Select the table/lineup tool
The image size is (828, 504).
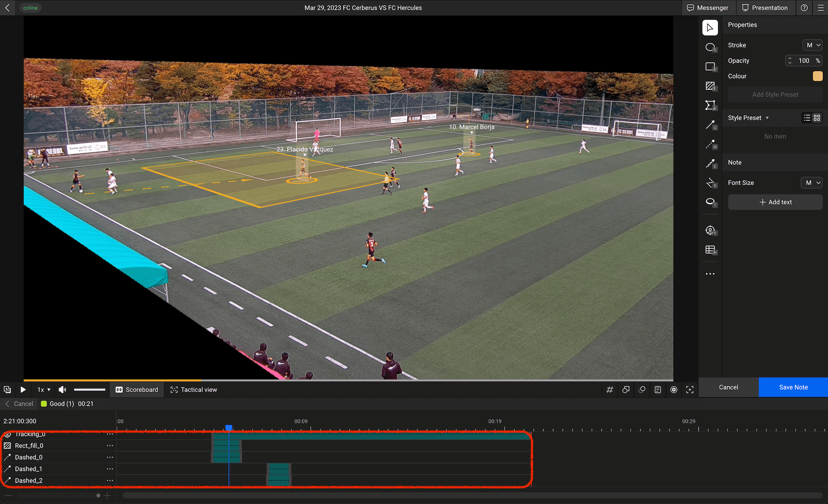pos(710,250)
